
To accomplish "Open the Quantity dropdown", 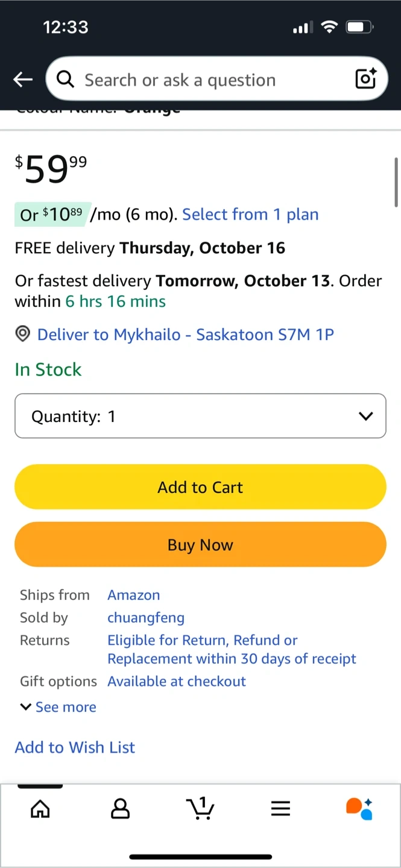I will (x=200, y=416).
